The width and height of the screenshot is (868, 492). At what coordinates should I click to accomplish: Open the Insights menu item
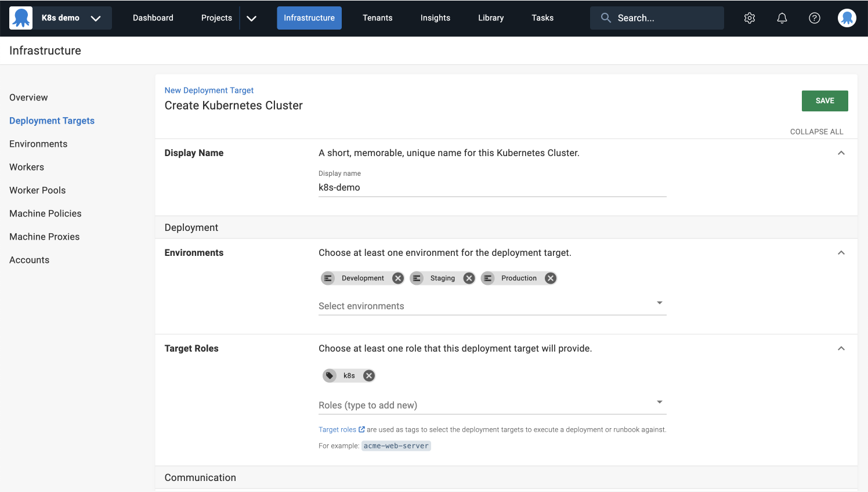pyautogui.click(x=435, y=18)
